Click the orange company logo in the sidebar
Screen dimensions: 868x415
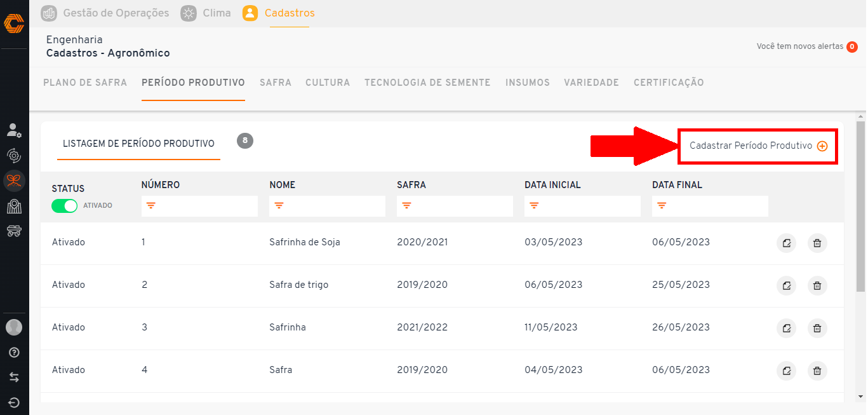tap(14, 24)
